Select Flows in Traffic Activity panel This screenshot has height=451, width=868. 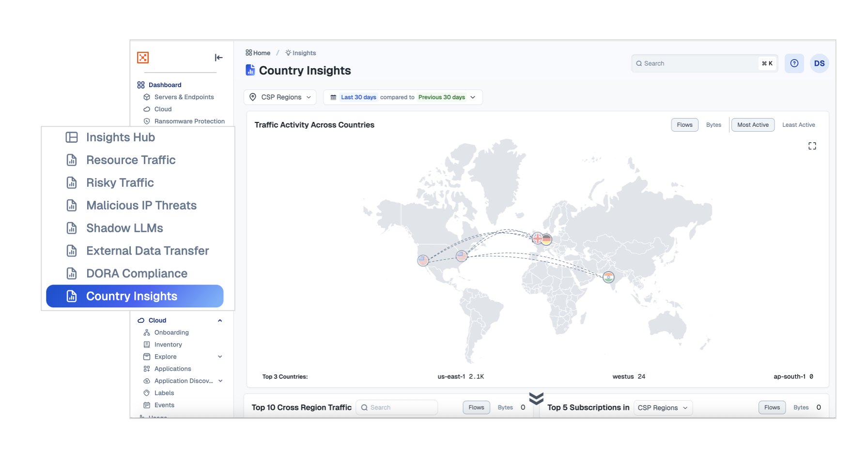click(x=685, y=125)
